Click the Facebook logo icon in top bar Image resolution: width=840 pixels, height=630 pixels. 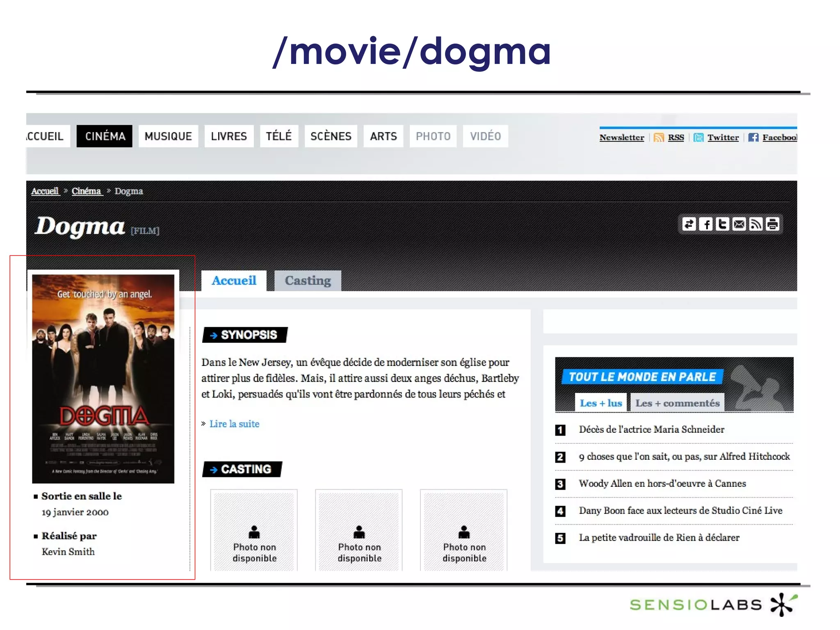point(753,137)
